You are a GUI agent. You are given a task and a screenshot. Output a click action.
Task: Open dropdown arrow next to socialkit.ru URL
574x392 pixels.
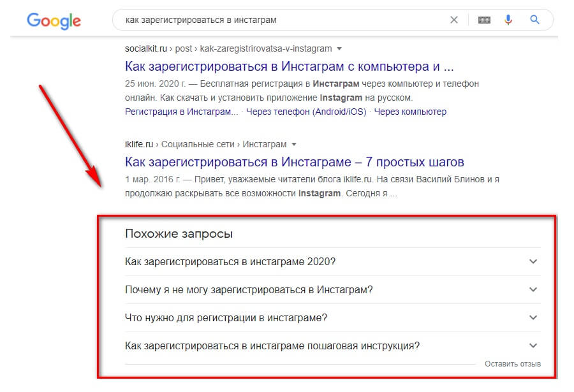pos(339,48)
